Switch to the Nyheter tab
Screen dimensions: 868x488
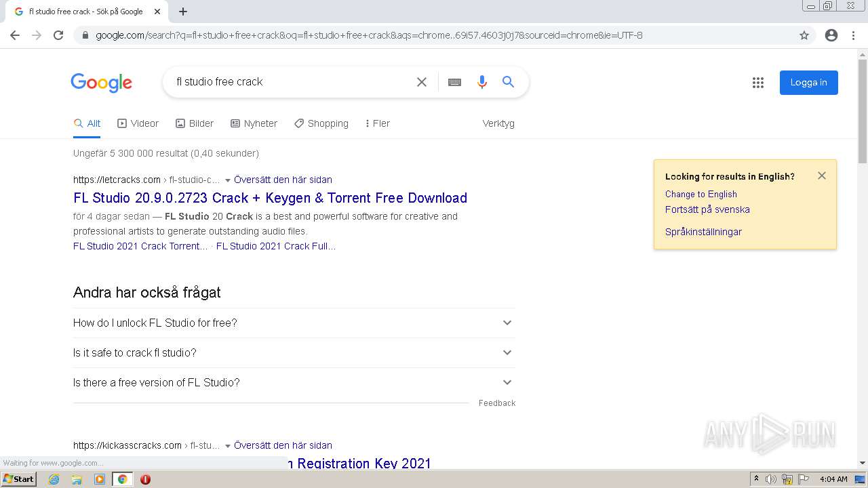pyautogui.click(x=254, y=123)
